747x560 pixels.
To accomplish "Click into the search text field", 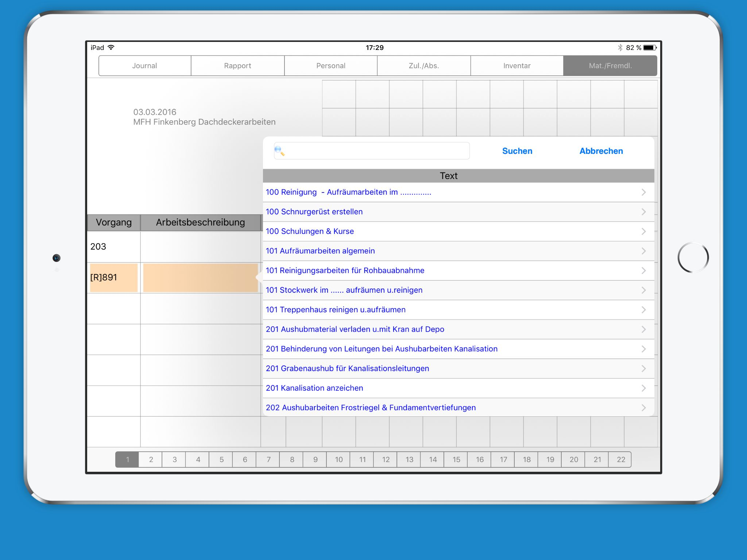I will tap(376, 151).
